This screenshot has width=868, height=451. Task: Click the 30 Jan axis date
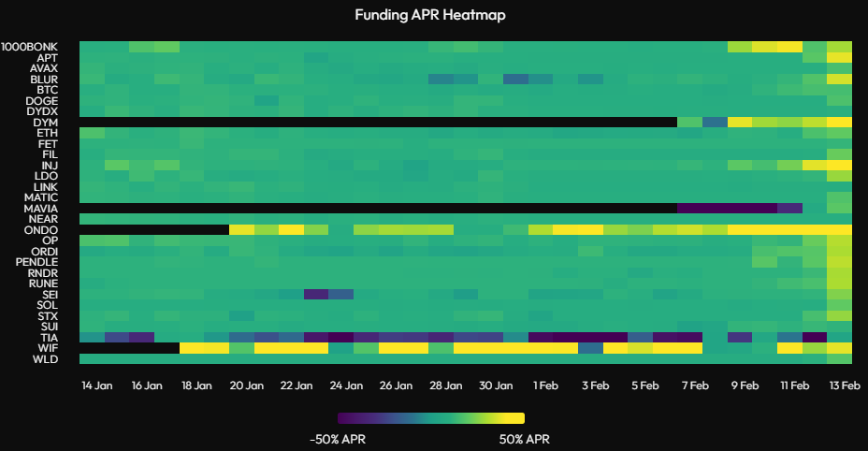coord(496,386)
